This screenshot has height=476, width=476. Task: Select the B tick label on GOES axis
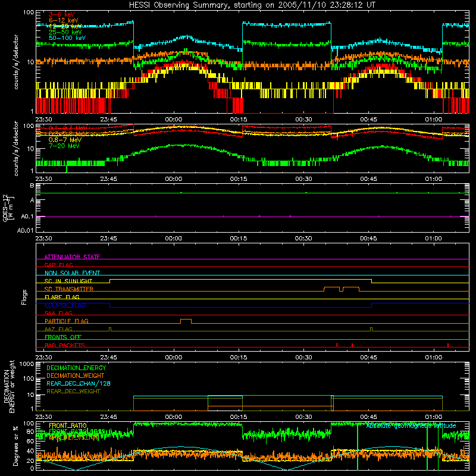tap(32, 186)
